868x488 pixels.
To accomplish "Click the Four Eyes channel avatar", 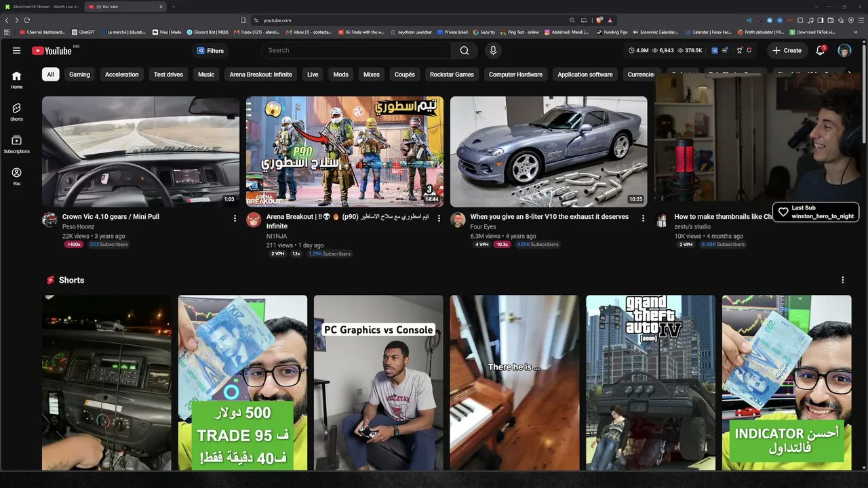I will click(x=458, y=220).
